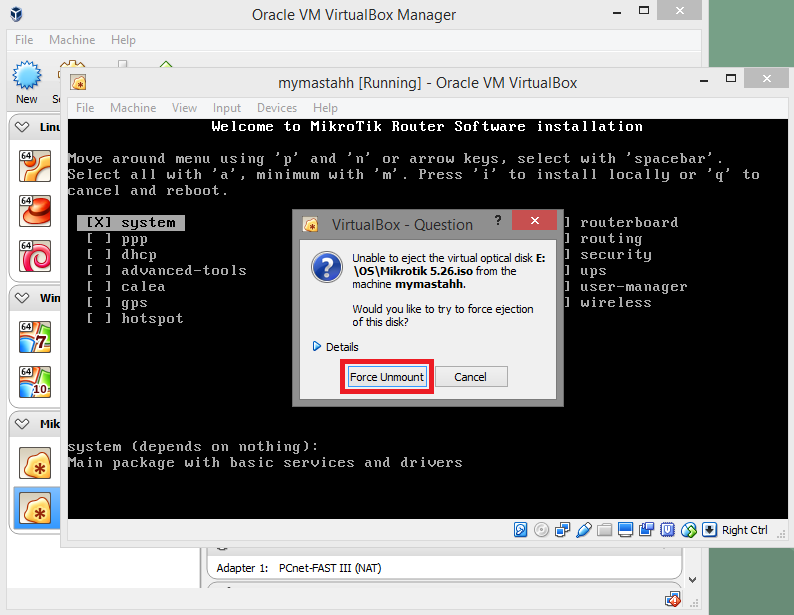Click the network adapters status icon
Viewport: 794px width, 615px height.
[x=563, y=530]
